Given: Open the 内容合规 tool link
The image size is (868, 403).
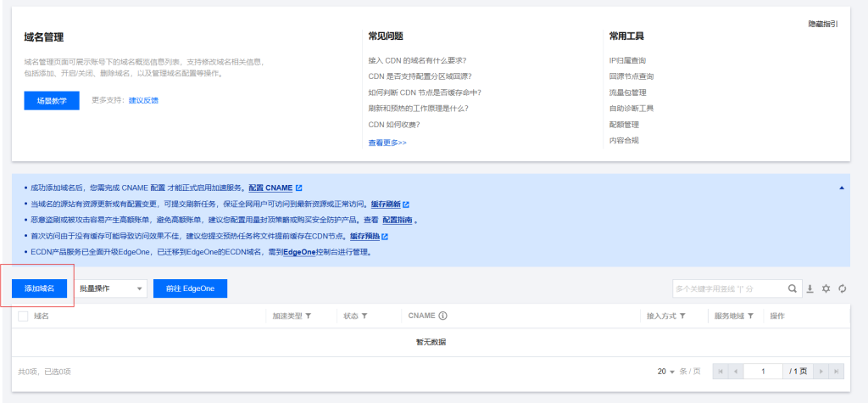Looking at the screenshot, I should (624, 140).
